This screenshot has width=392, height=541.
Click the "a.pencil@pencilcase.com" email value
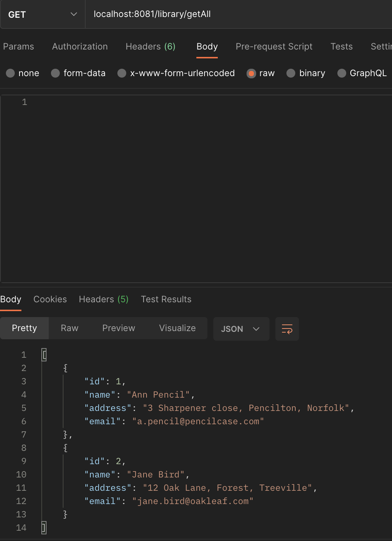198,421
